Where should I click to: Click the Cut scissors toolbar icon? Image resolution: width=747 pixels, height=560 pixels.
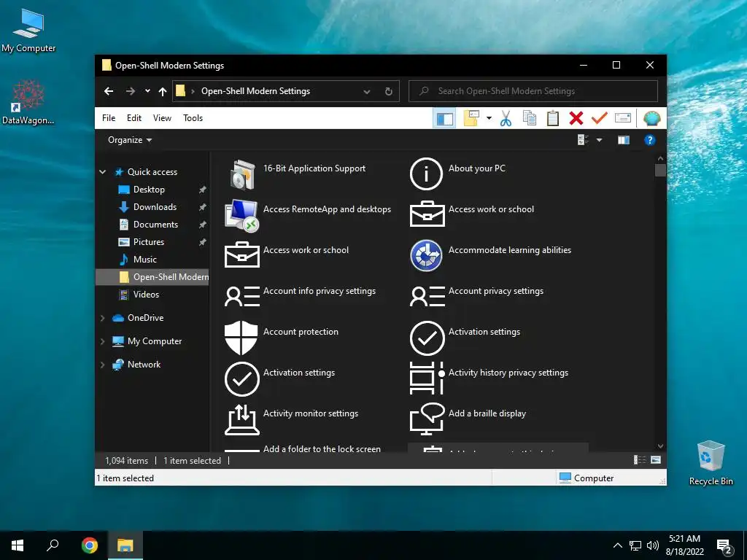point(506,118)
